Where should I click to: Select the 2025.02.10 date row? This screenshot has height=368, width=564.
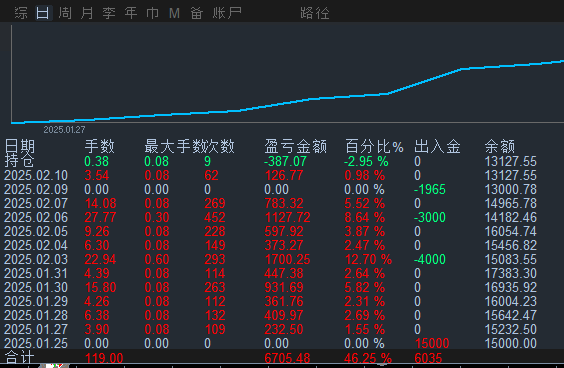[x=36, y=176]
